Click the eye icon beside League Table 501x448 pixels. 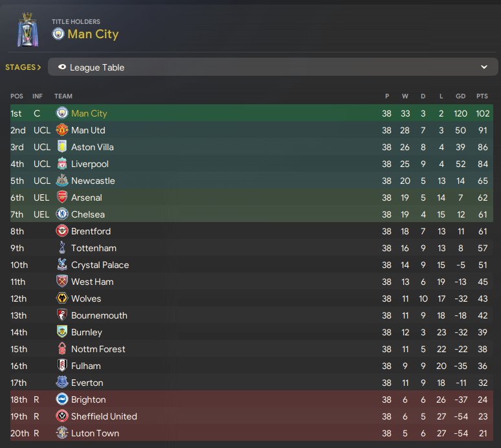61,67
